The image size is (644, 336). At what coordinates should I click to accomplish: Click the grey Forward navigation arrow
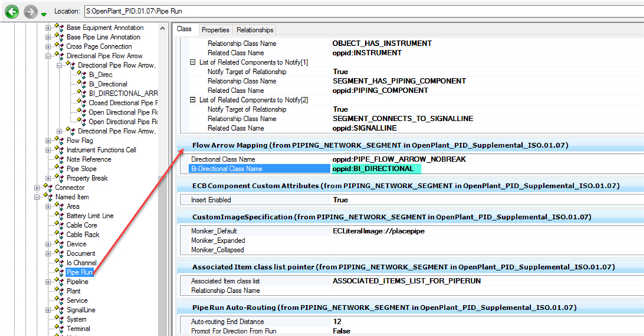30,11
